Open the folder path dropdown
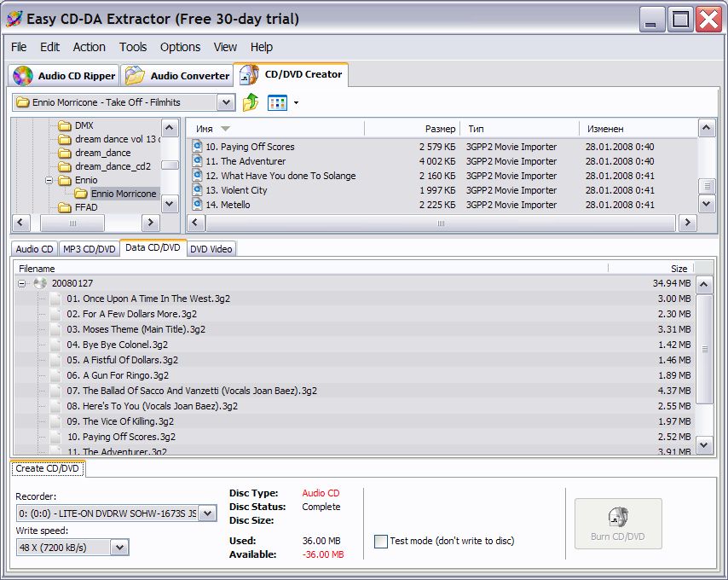 pyautogui.click(x=226, y=102)
